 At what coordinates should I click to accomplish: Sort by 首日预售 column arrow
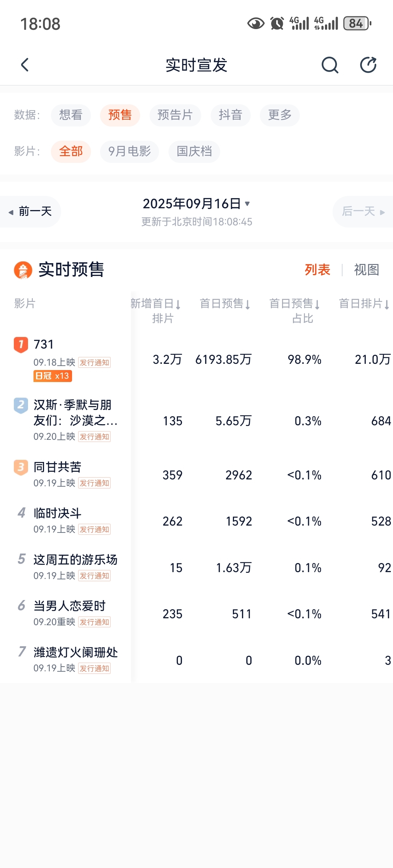click(x=247, y=304)
